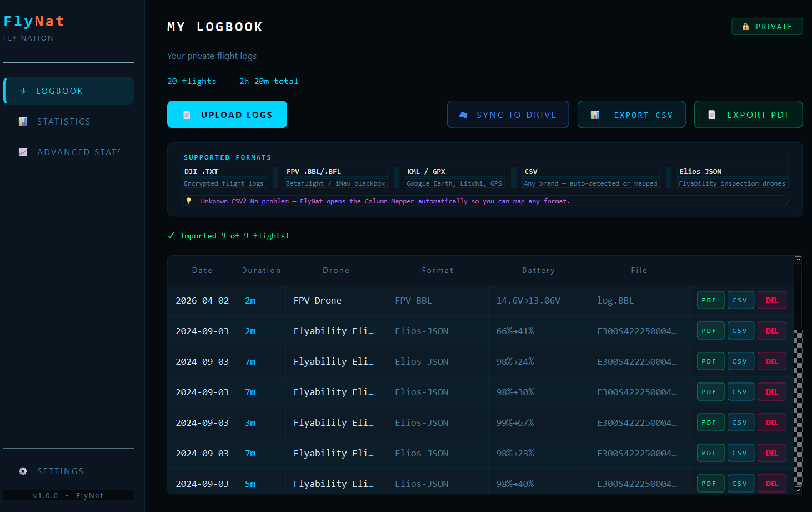
Task: Delete the 98%→30% battery flight
Action: (772, 392)
